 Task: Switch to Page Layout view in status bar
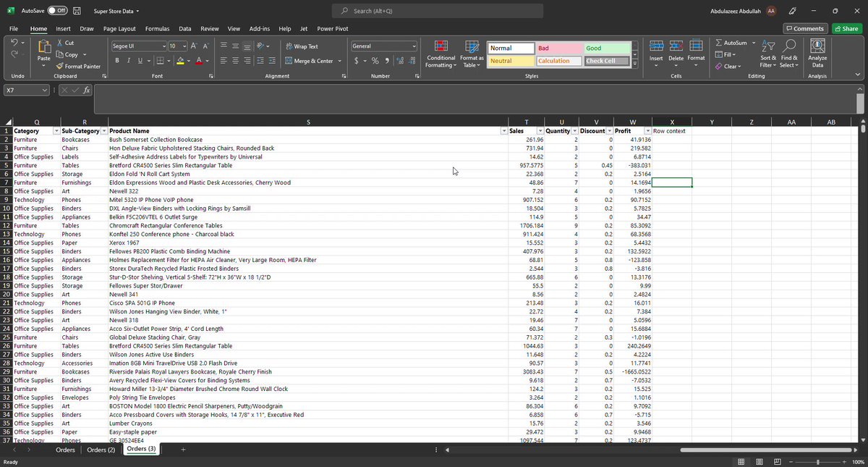click(759, 462)
